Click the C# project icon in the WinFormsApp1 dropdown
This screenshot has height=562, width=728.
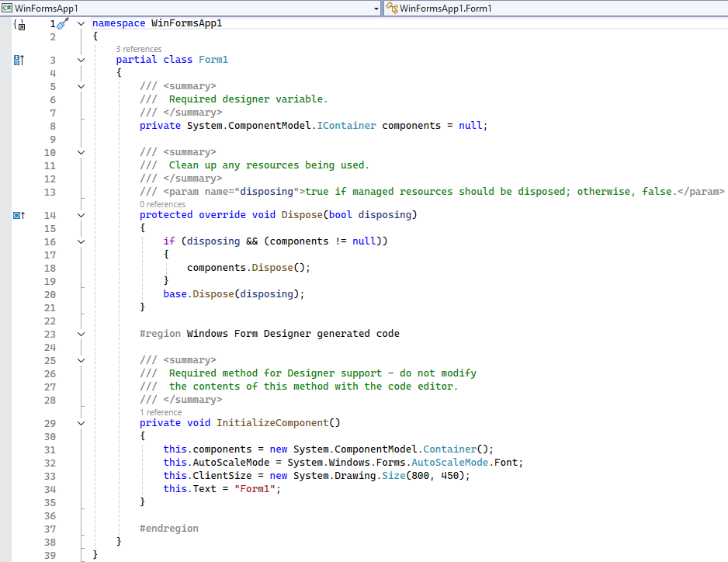point(6,8)
